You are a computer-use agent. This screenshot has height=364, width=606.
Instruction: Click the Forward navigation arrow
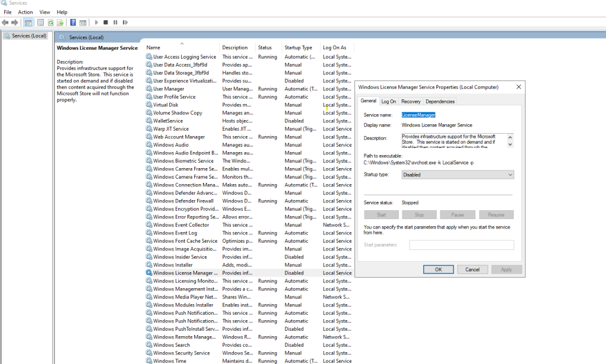[15, 22]
